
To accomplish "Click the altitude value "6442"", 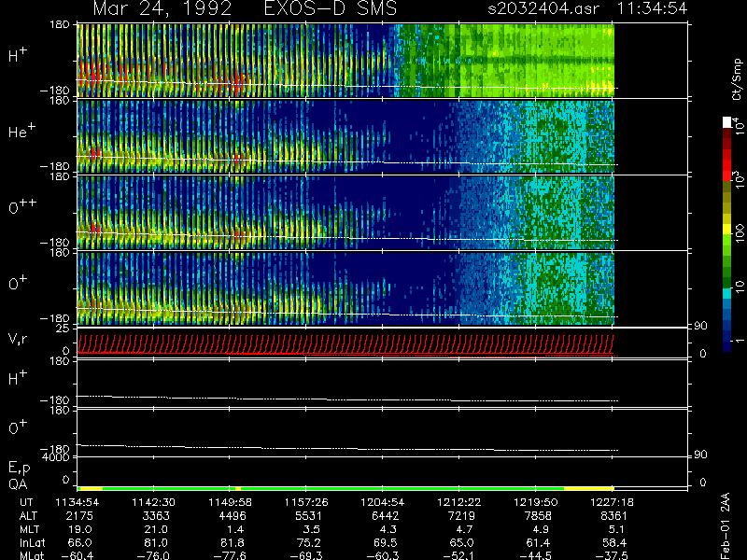I will (385, 516).
